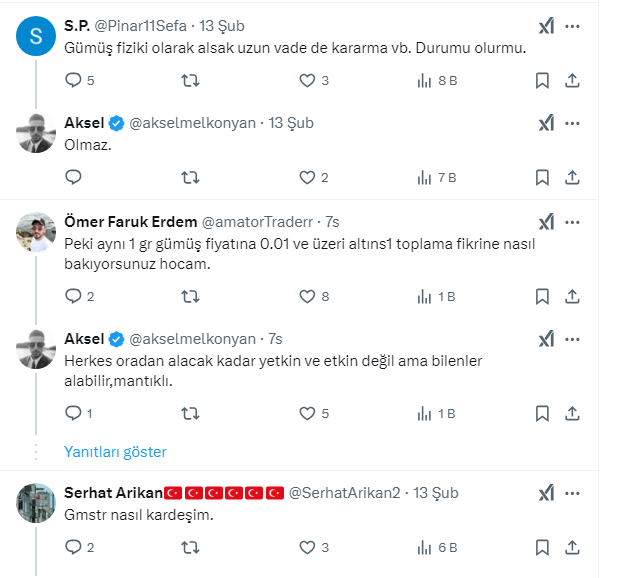The width and height of the screenshot is (620, 578).
Task: Reply to S.P.'s tweet about silver
Action: coord(73,80)
